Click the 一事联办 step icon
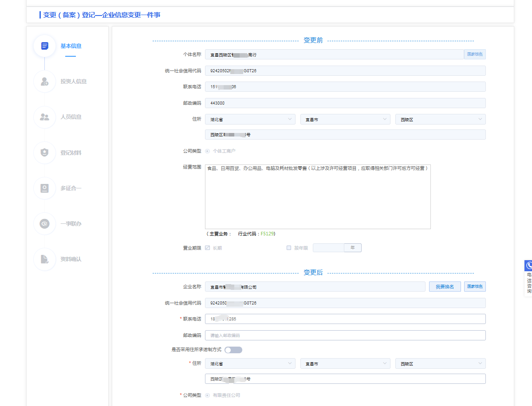Image resolution: width=532 pixels, height=406 pixels. (x=44, y=224)
